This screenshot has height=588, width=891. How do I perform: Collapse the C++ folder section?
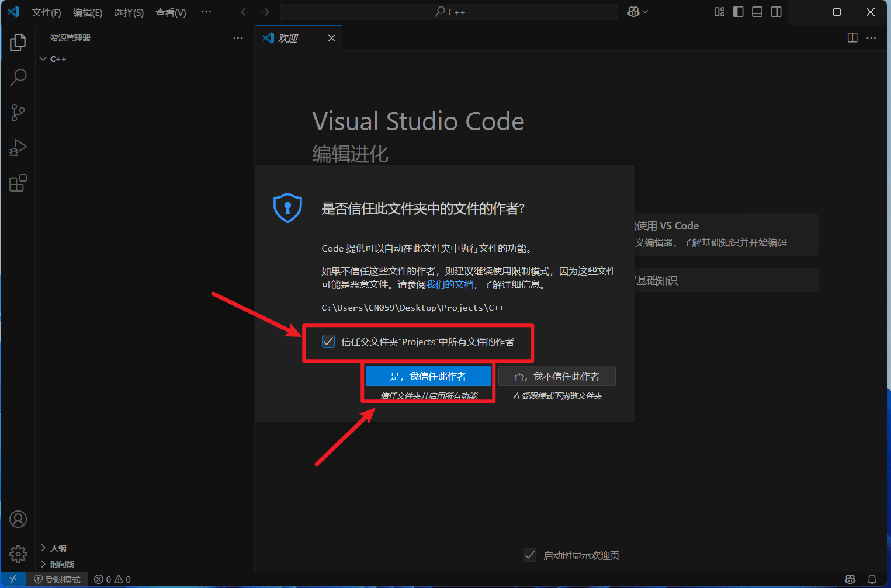43,59
